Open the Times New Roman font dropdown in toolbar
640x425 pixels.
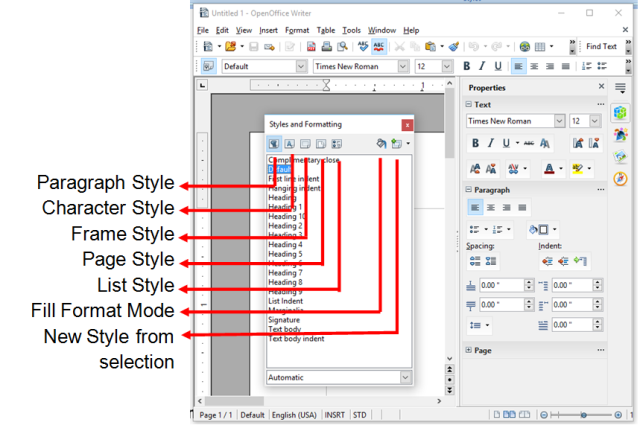[403, 66]
